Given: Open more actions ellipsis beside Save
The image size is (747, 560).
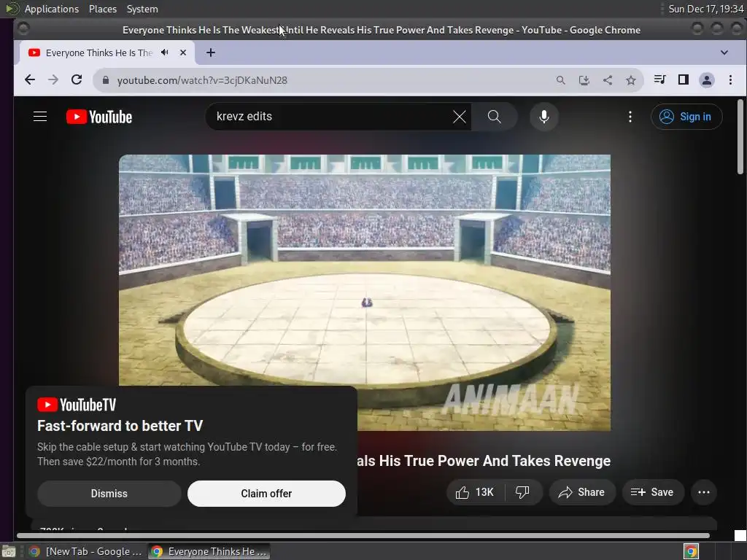Looking at the screenshot, I should click(704, 492).
